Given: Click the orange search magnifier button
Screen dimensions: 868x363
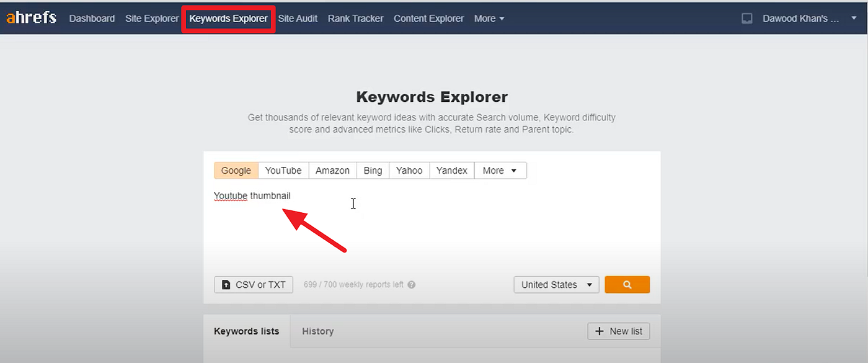Looking at the screenshot, I should (627, 285).
